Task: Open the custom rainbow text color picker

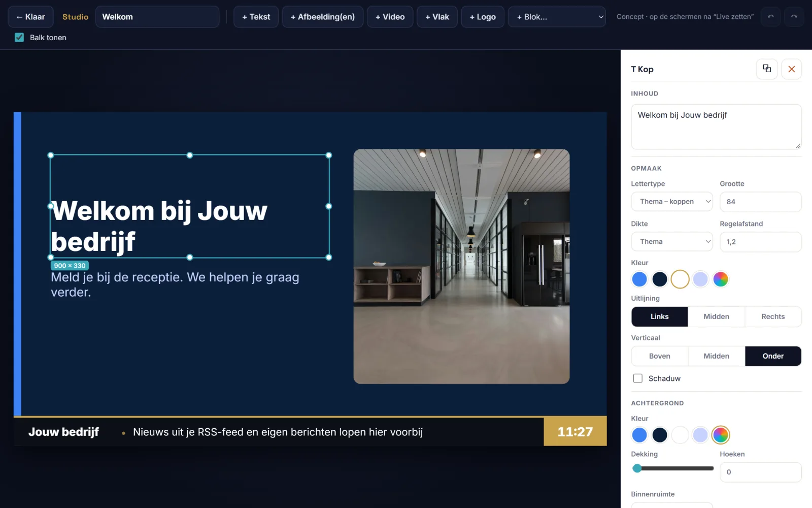Action: (721, 279)
